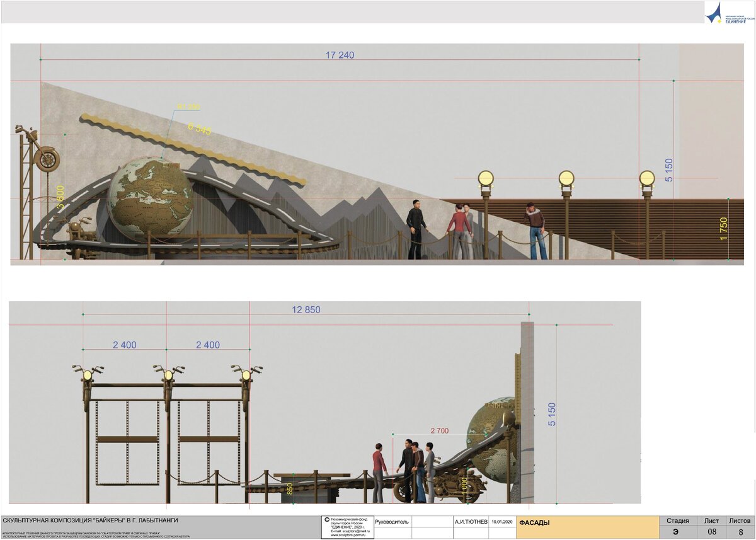Click the Листов header cell
756x540 pixels.
[740, 521]
